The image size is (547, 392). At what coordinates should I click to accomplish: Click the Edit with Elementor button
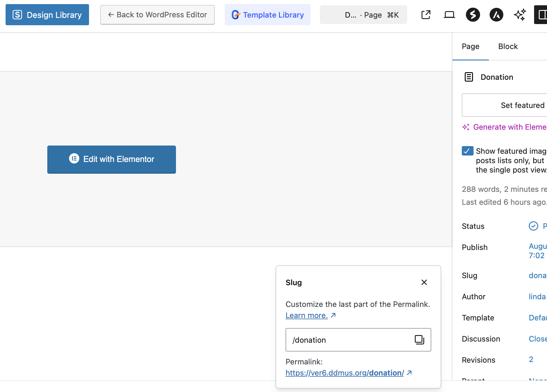click(x=112, y=159)
